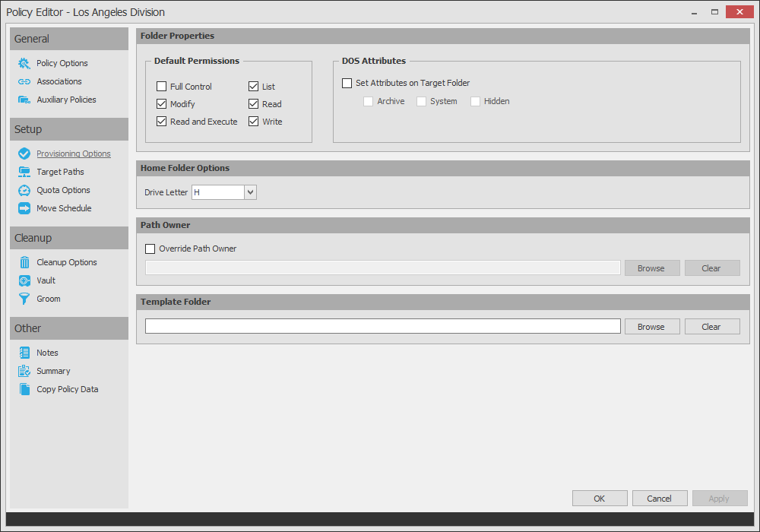Open the Drive Letter dropdown arrow
This screenshot has height=532, width=760.
tap(250, 192)
